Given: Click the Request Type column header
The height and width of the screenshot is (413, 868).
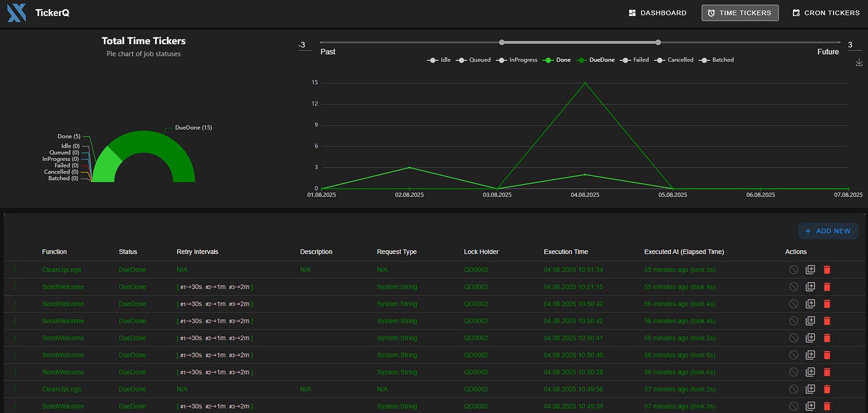Looking at the screenshot, I should 396,252.
